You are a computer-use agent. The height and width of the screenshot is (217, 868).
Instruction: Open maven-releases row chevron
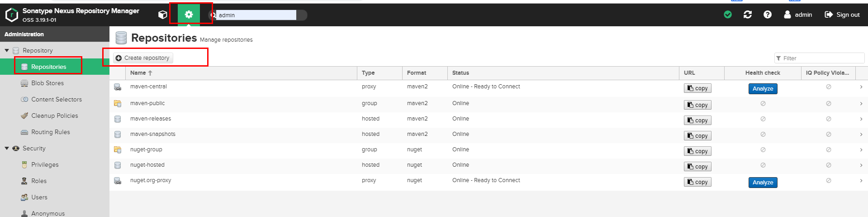tap(861, 119)
